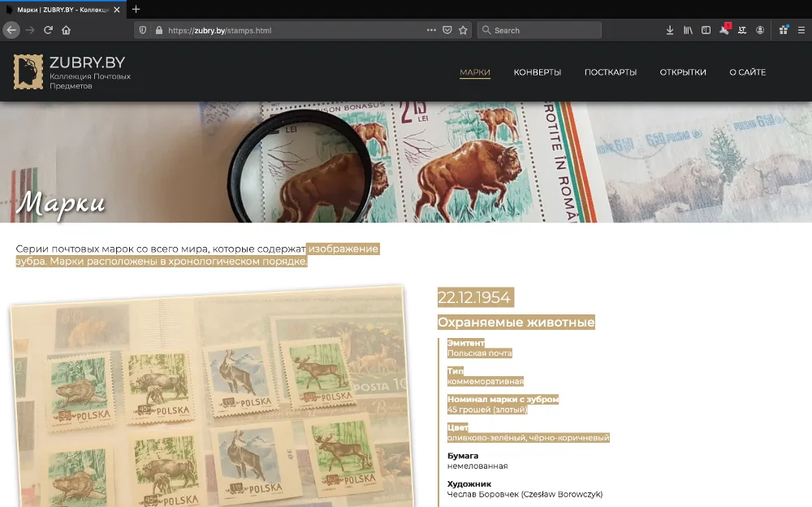
Task: Save page to Pocket
Action: pos(447,30)
